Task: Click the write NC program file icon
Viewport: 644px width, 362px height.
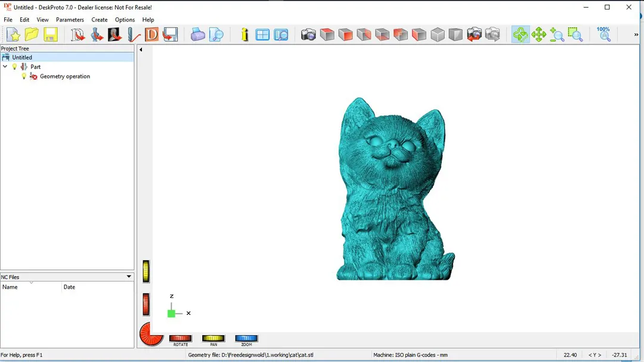Action: (170, 35)
